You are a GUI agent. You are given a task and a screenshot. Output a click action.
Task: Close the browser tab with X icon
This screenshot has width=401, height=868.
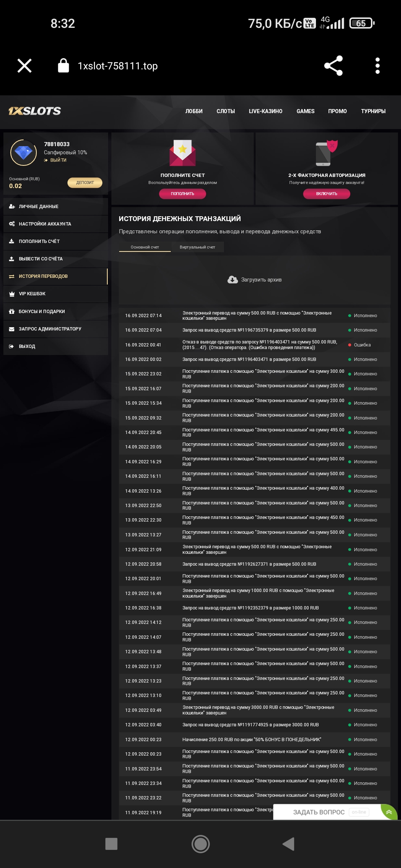[25, 66]
